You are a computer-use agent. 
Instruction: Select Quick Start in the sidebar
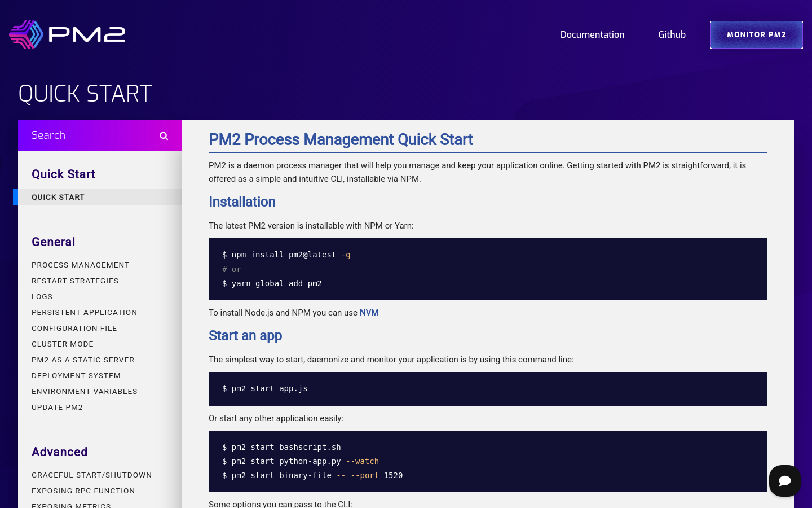pos(58,197)
